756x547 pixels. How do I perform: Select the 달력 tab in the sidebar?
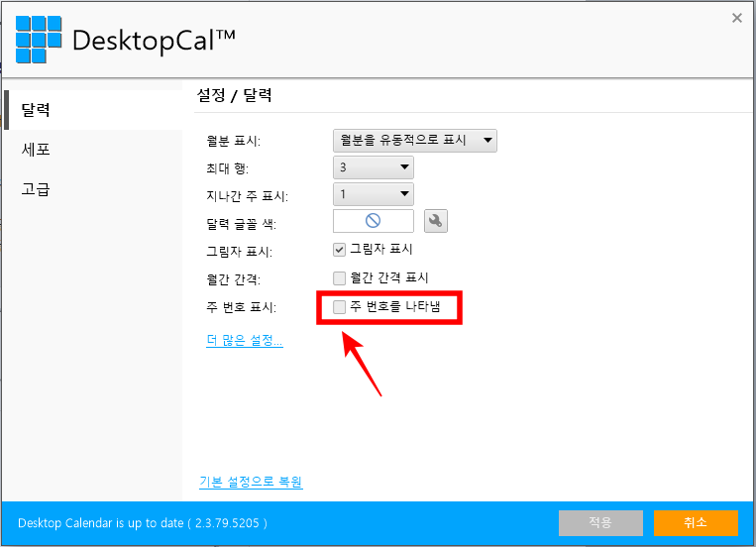[x=94, y=110]
